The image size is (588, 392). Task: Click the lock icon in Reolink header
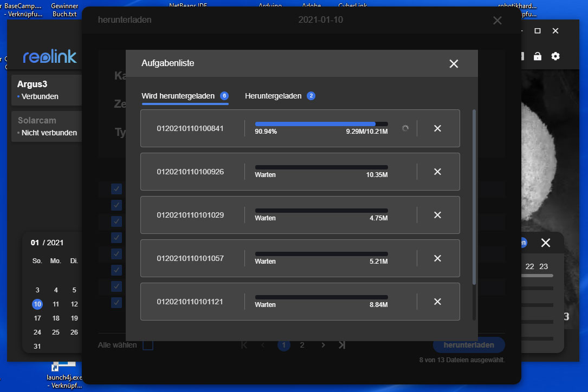(x=538, y=56)
